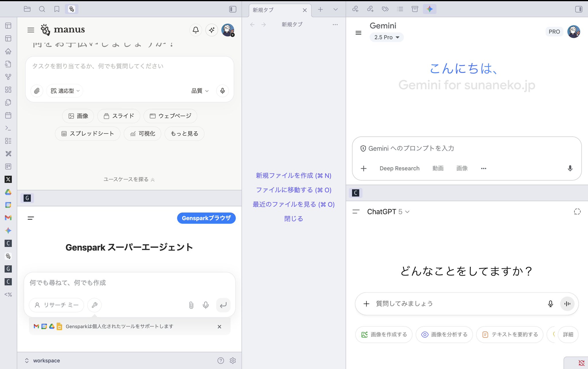Click the Manus microphone button
This screenshot has height=369, width=588.
tap(223, 91)
